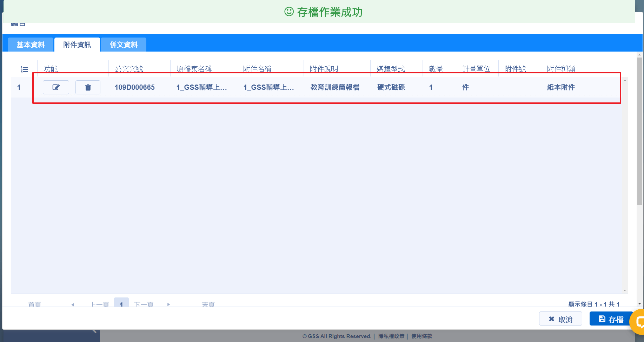
Task: Select document number 109D000665 cell
Action: pyautogui.click(x=134, y=87)
